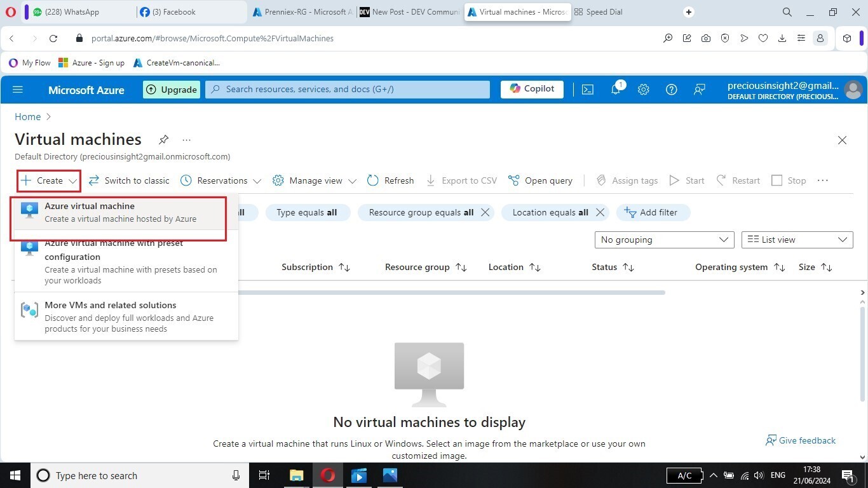Viewport: 868px width, 488px height.
Task: Sort by Subscription column arrows
Action: coord(344,268)
